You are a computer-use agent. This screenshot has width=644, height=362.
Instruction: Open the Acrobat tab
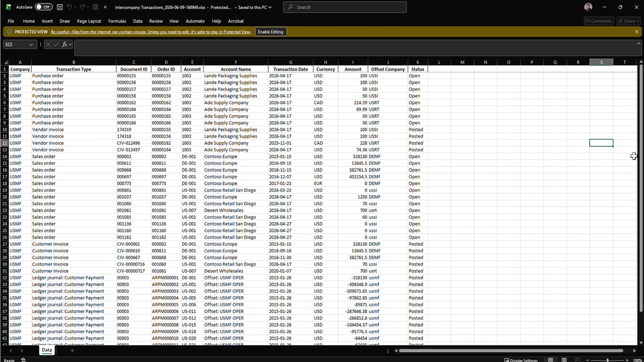pos(236,21)
